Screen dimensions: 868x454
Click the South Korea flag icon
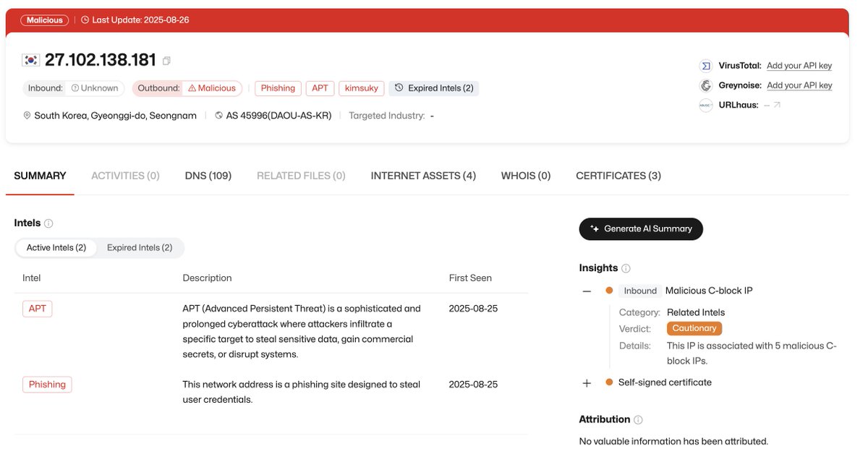[30, 60]
